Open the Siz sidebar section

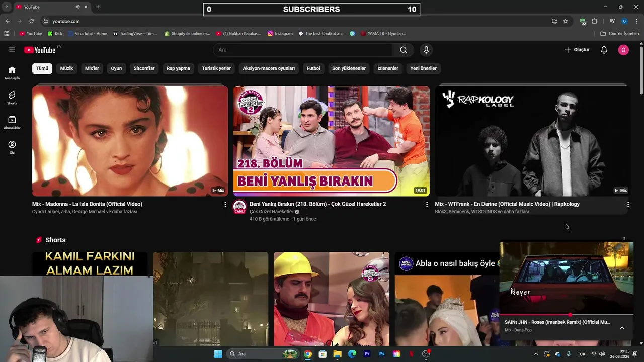[x=12, y=147]
